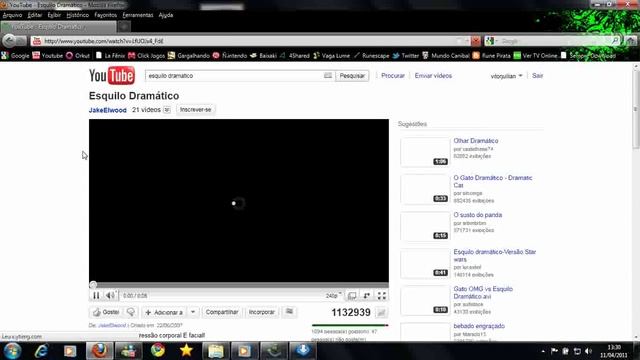Open the Ajuda menu
Screen dimensions: 640x360
point(166,15)
